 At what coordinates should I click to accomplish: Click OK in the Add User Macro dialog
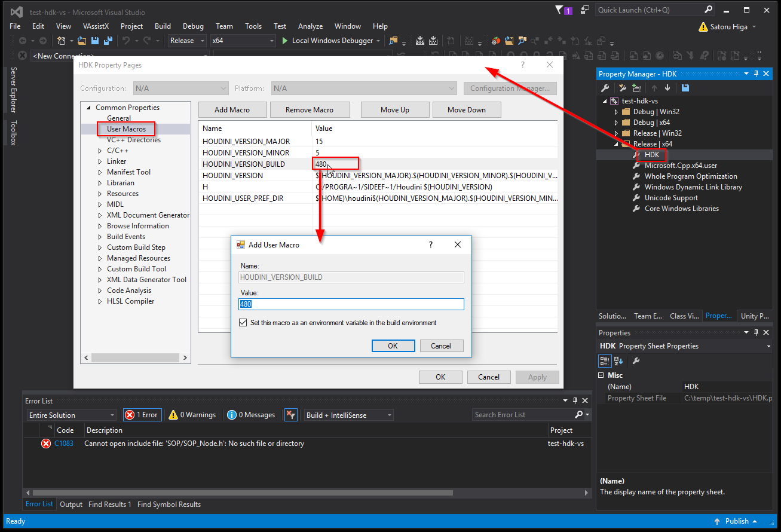[x=393, y=346]
